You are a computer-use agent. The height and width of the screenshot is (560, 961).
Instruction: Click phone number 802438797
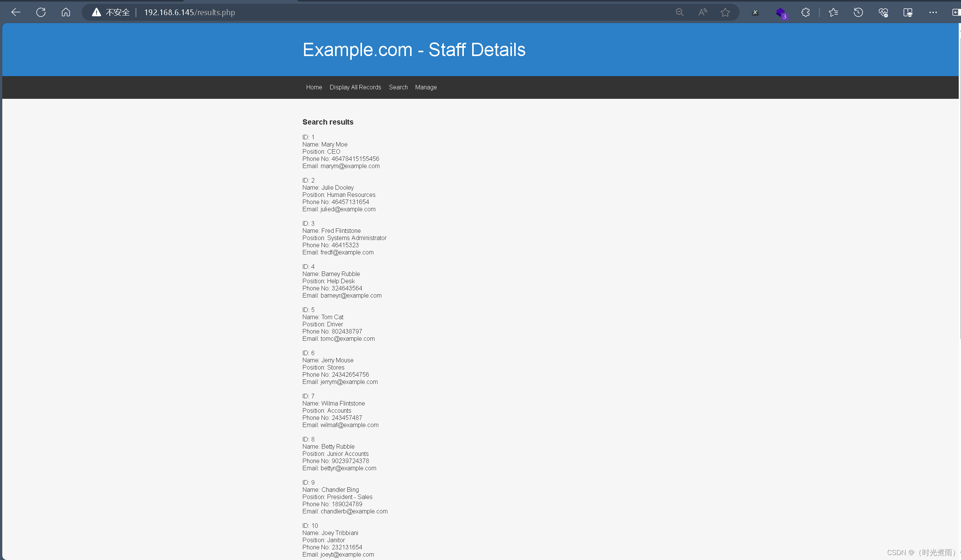pos(346,332)
